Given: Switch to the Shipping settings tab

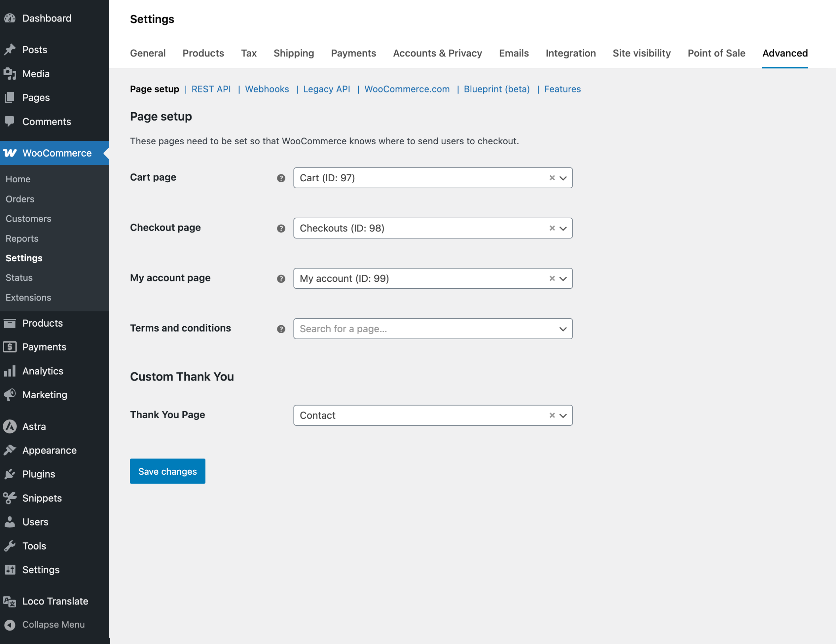Looking at the screenshot, I should [293, 53].
